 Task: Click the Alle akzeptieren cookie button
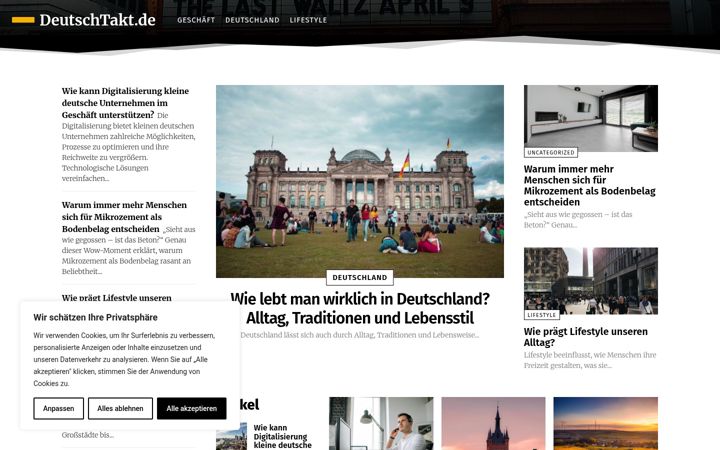click(x=191, y=408)
